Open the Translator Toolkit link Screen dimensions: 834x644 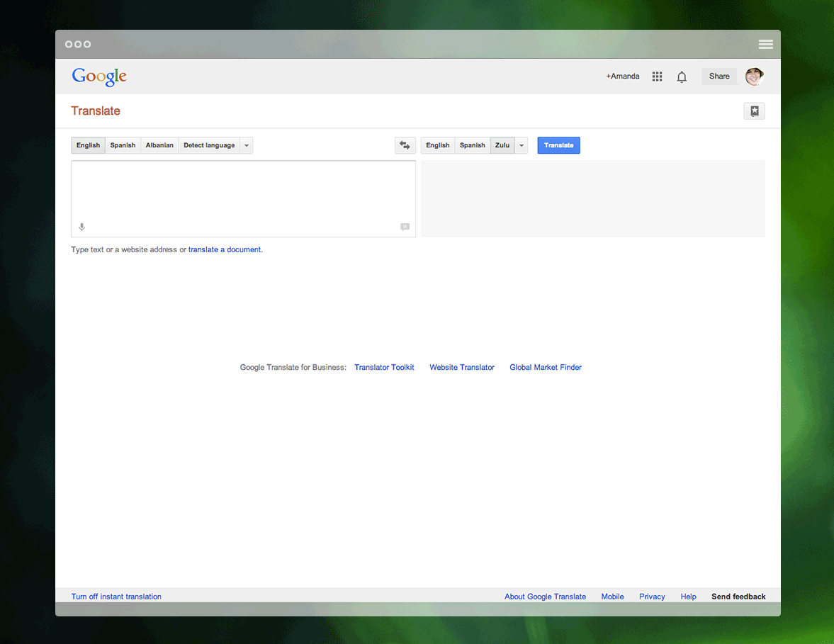[384, 368]
